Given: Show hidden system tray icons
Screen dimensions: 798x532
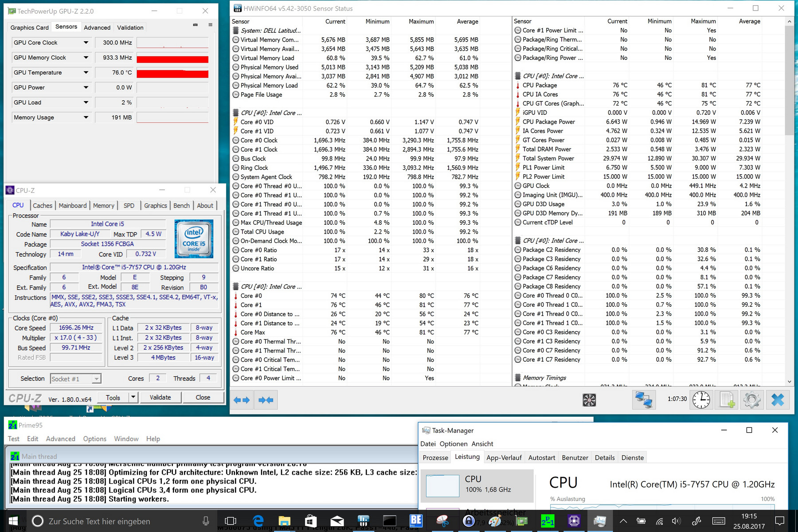Looking at the screenshot, I should pos(623,521).
